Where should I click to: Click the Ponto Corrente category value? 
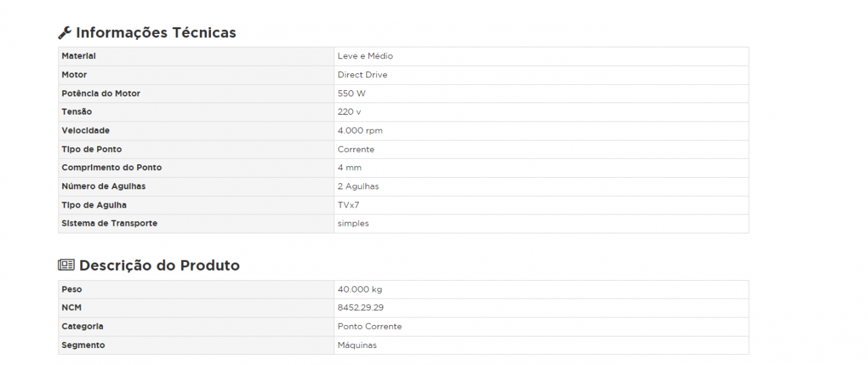pos(370,326)
